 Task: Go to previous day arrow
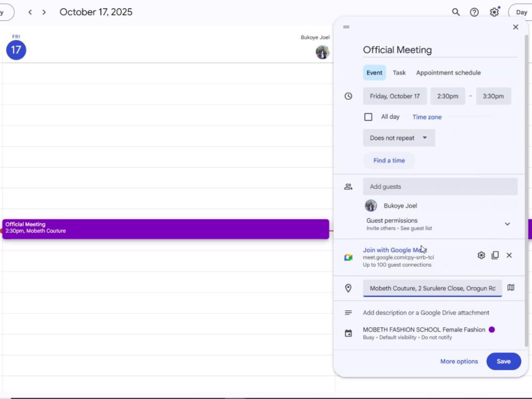coord(30,12)
